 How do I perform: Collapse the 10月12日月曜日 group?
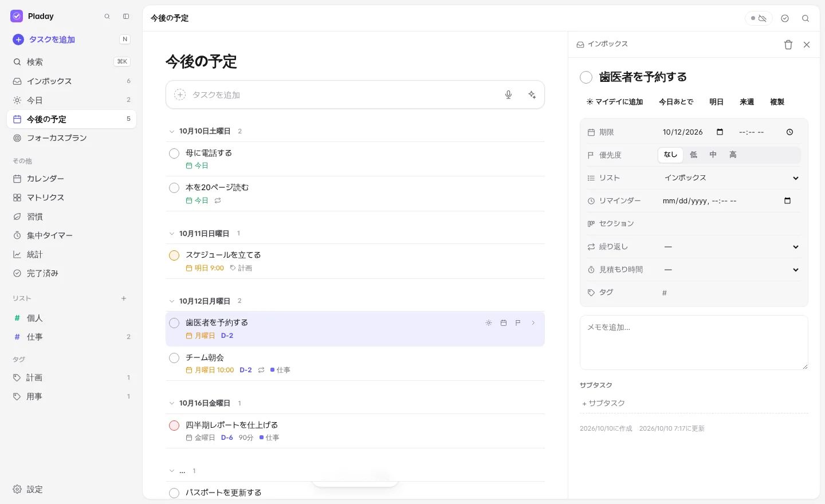[171, 301]
